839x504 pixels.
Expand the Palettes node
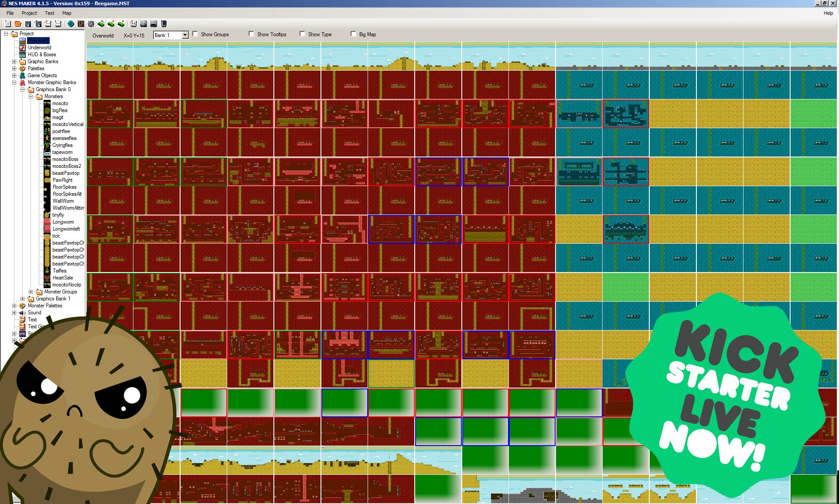point(14,68)
